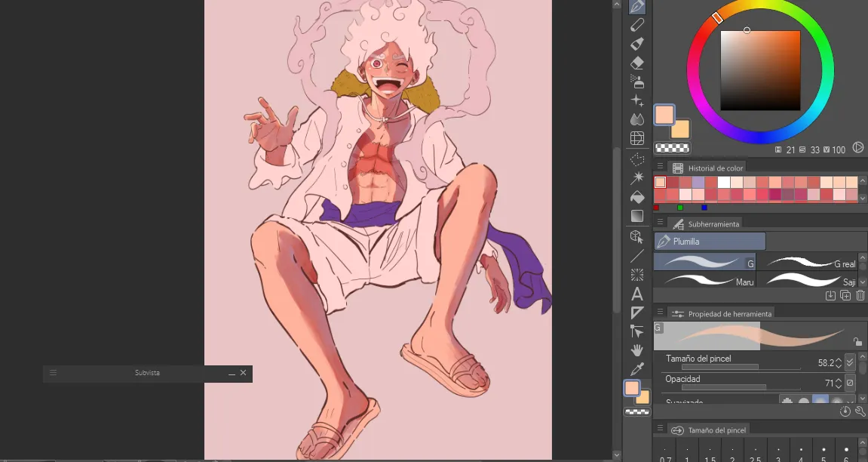Open Propiedad de herramienta tab
Image resolution: width=868 pixels, height=462 pixels.
click(x=721, y=313)
